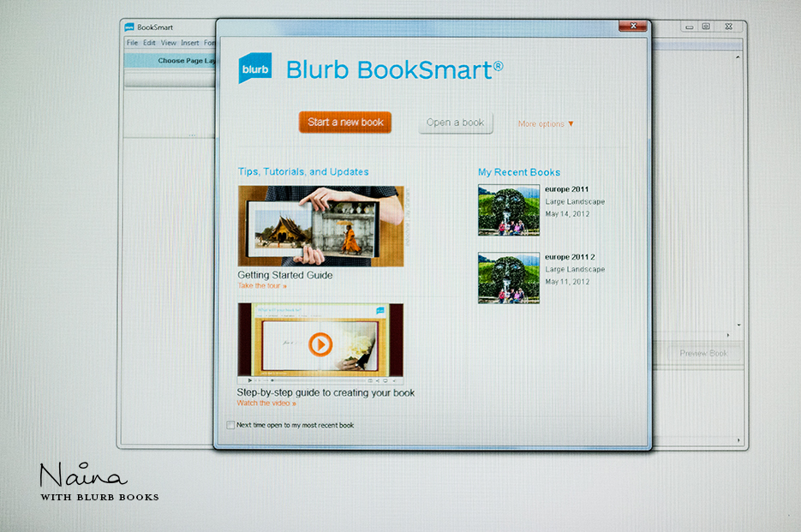This screenshot has width=801, height=532.
Task: Follow the Take the tour link
Action: coord(262,285)
